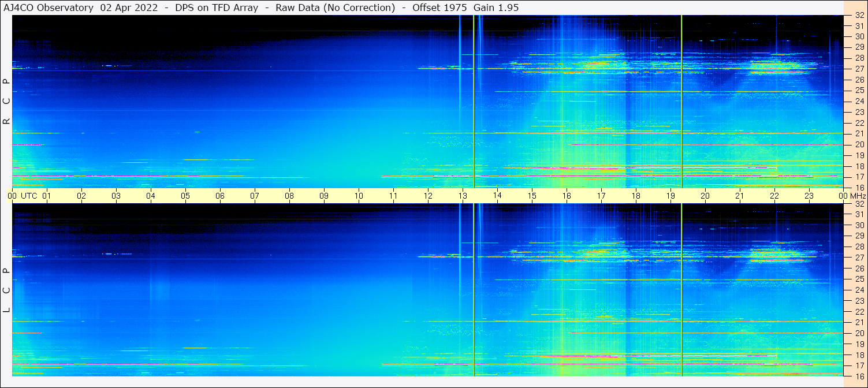Click 30 MHz label on lower scale
The image size is (868, 388).
tap(859, 225)
